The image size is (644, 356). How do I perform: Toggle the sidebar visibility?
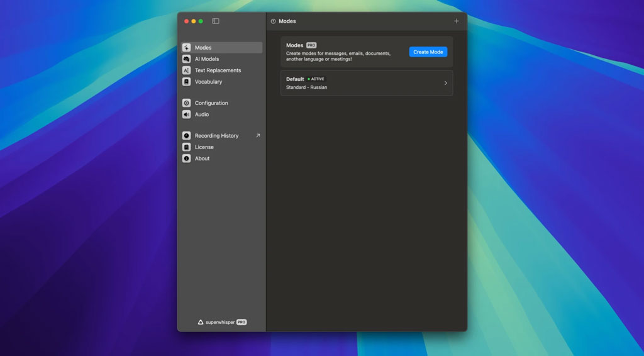216,21
